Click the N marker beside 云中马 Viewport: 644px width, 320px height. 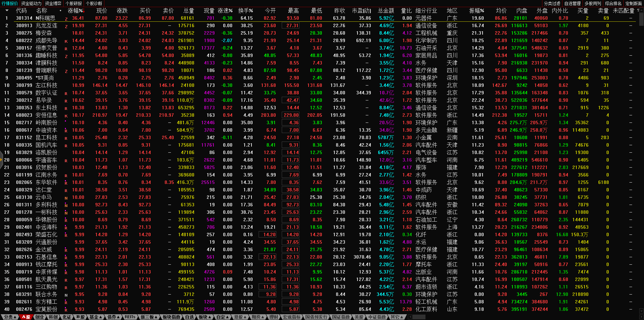coord(66,198)
